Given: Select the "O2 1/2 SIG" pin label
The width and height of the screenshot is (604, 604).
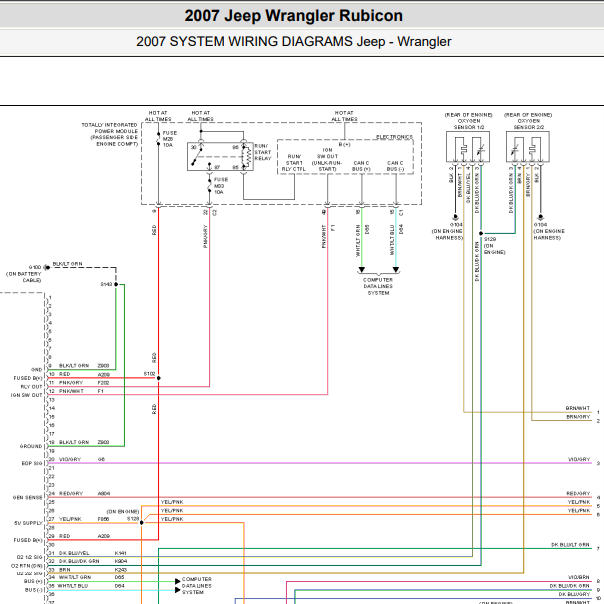Looking at the screenshot, I should 30,557.
